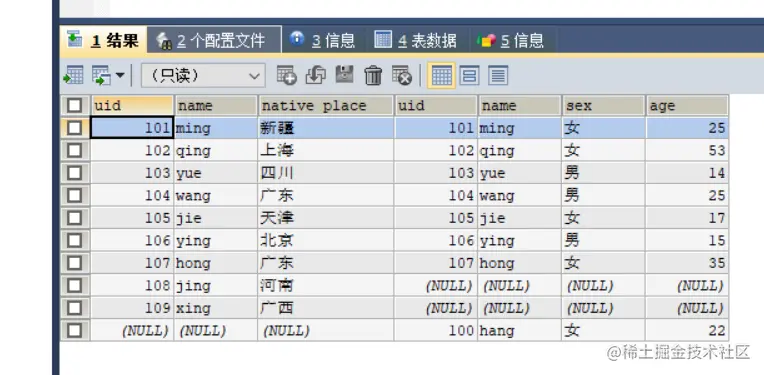
Task: Select the 河南 native place cell
Action: 325,285
